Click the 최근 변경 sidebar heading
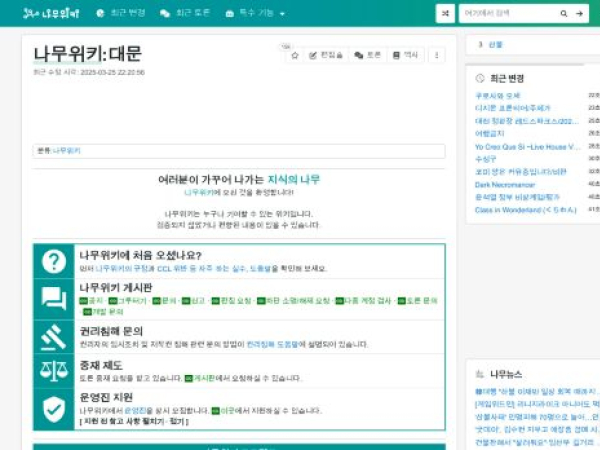Image resolution: width=600 pixels, height=450 pixels. coord(507,78)
